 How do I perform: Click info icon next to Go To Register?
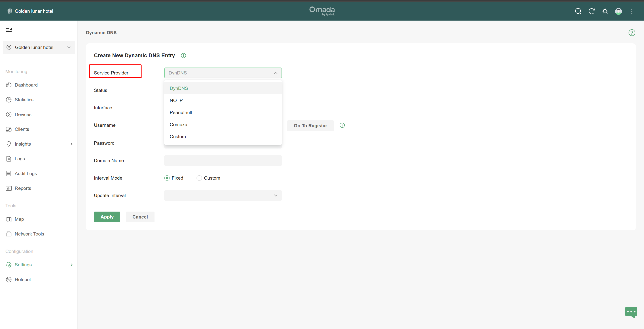(342, 125)
